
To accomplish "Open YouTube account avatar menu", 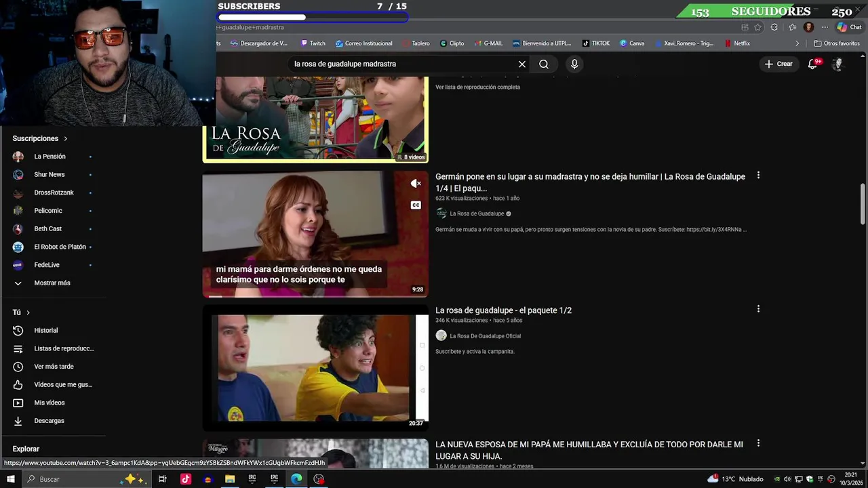I will click(x=837, y=64).
